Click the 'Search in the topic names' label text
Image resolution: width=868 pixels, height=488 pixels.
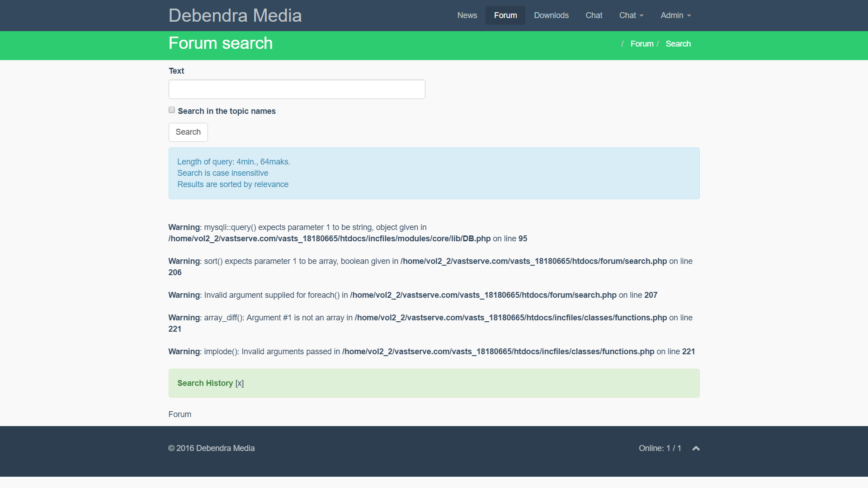226,111
